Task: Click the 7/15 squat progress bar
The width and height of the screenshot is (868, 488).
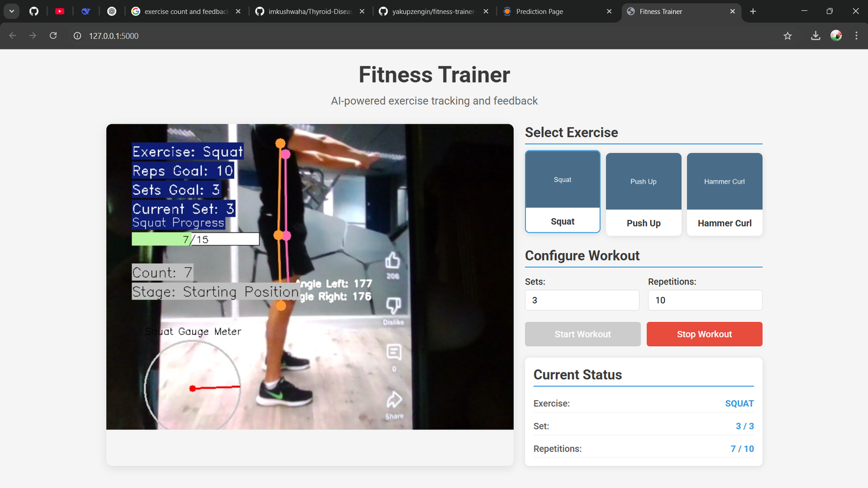Action: point(195,239)
